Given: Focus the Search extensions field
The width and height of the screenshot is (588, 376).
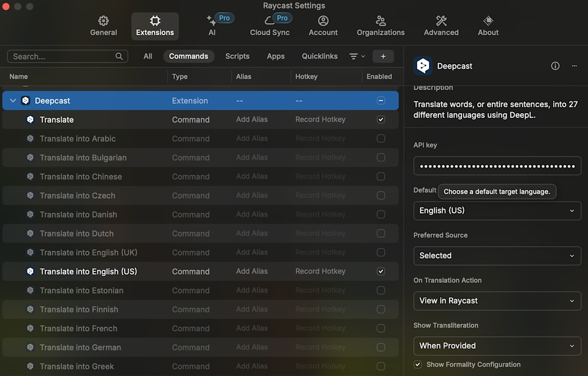Looking at the screenshot, I should 68,56.
